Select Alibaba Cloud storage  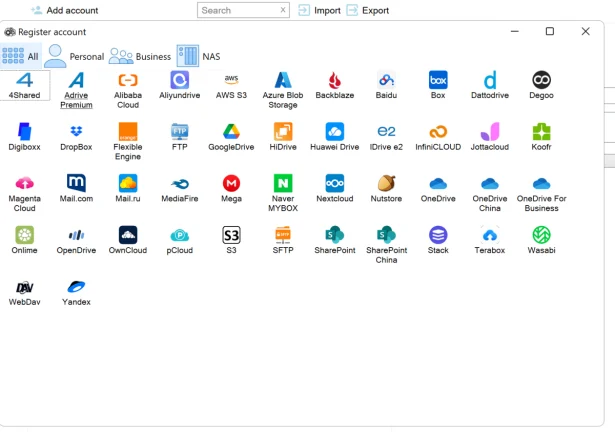click(128, 90)
